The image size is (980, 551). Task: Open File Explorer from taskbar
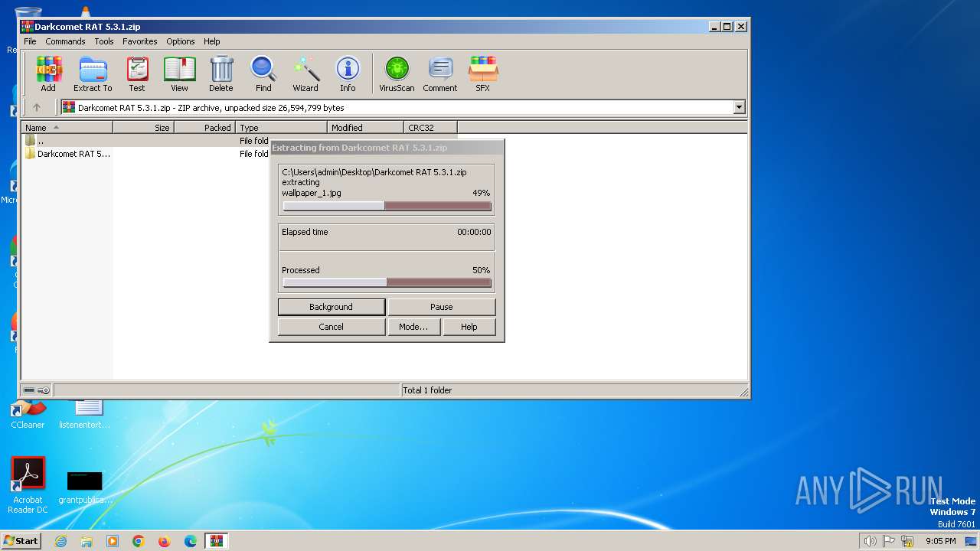(87, 541)
